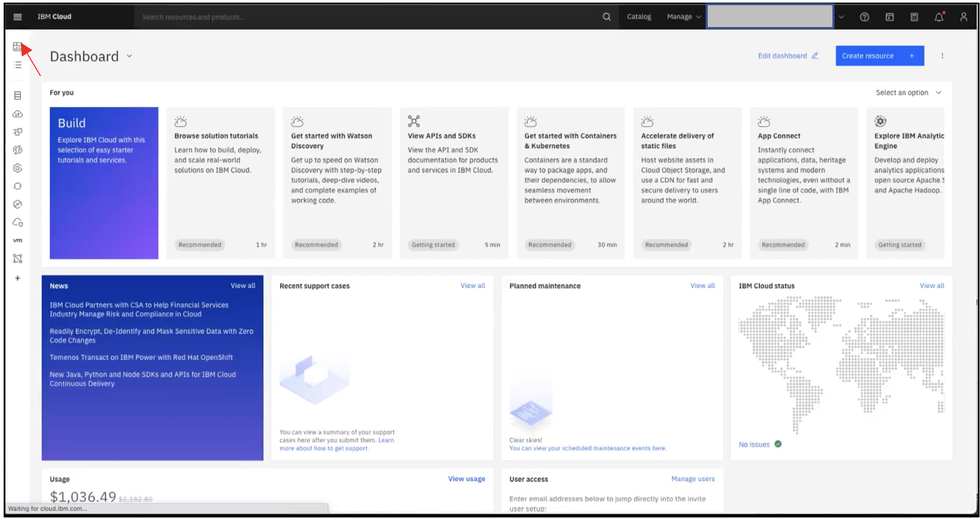Open the notifications bell
The height and width of the screenshot is (519, 980).
939,17
